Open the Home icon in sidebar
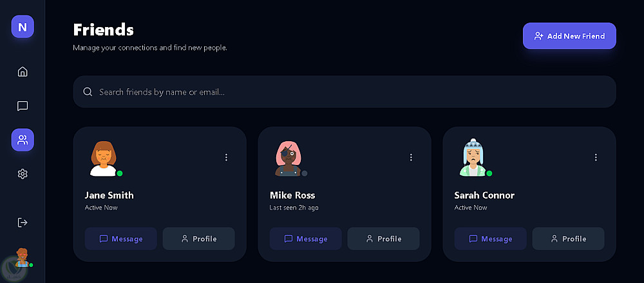644x283 pixels. [23, 72]
